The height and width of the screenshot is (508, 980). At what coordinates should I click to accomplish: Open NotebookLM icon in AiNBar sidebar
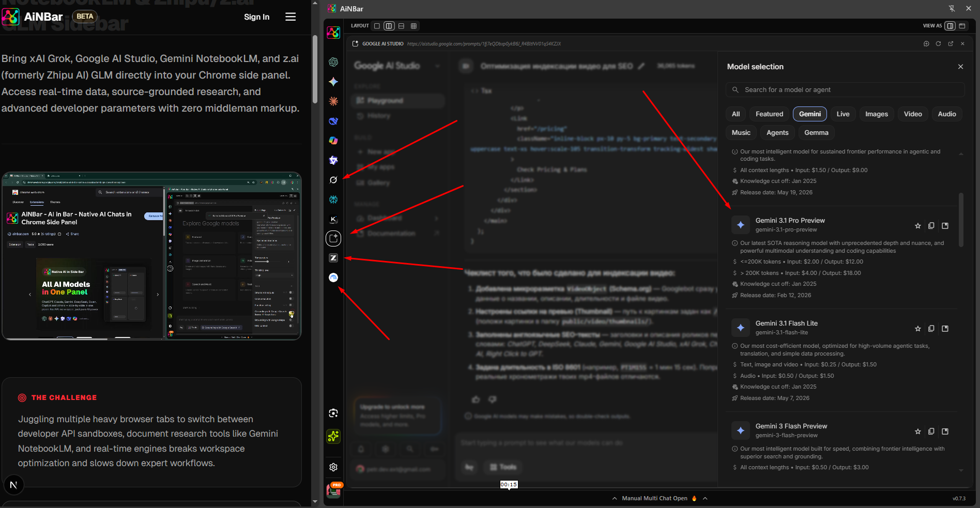pyautogui.click(x=333, y=278)
